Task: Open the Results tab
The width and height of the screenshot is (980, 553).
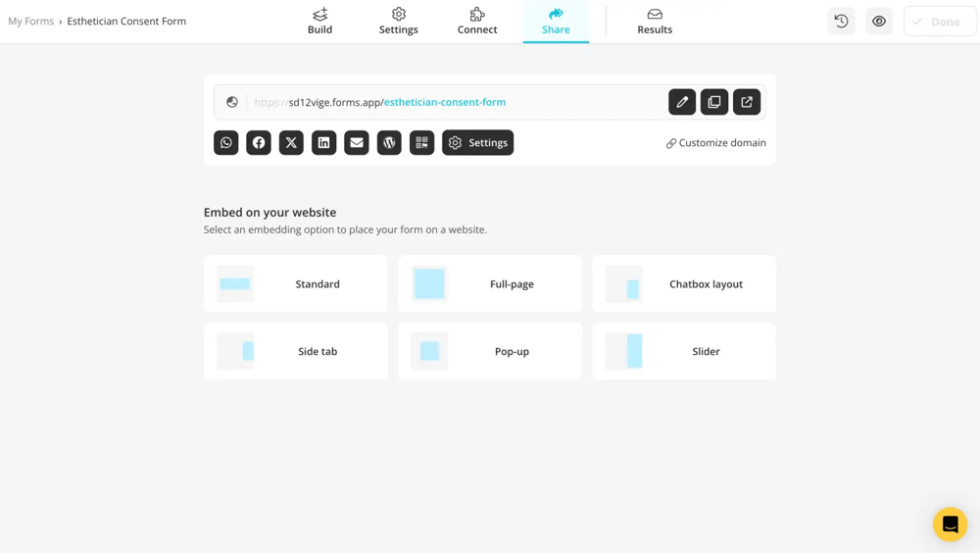Action: coord(655,22)
